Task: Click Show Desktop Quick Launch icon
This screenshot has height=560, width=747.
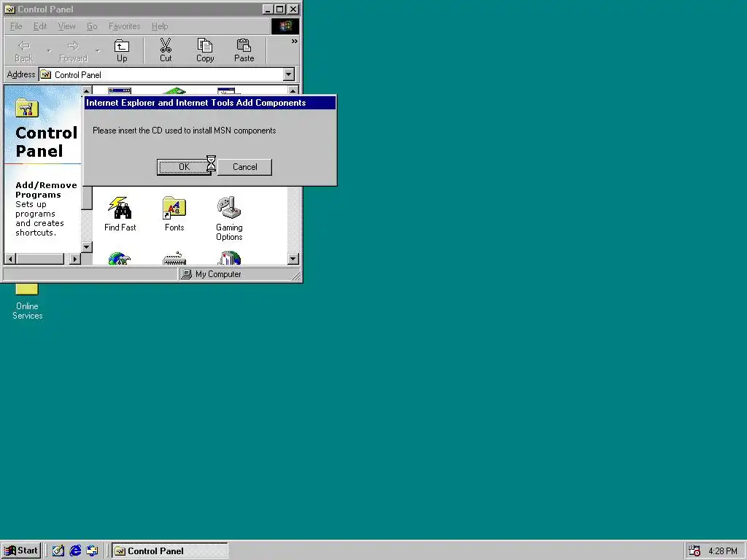Action: (58, 551)
